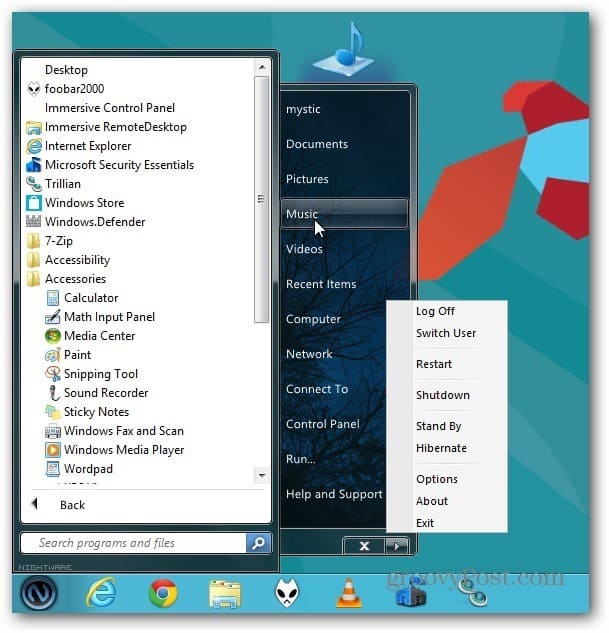
Task: Open Internet Explorer from the taskbar
Action: 101,593
